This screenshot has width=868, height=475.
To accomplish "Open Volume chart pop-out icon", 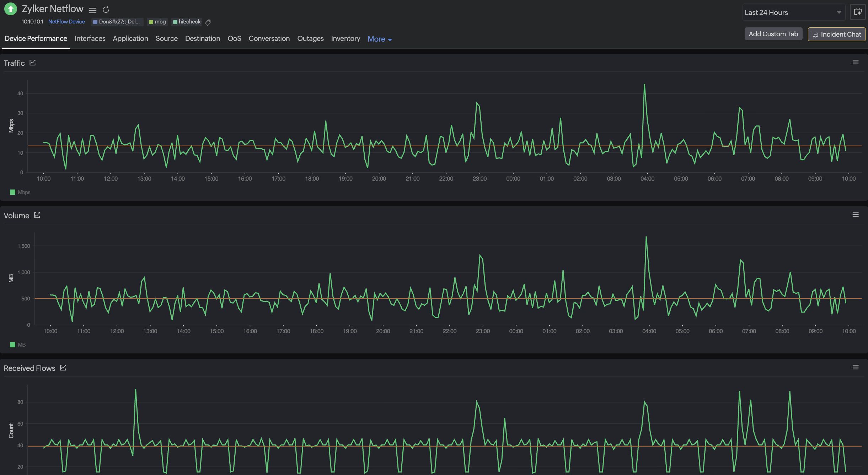I will click(x=37, y=215).
